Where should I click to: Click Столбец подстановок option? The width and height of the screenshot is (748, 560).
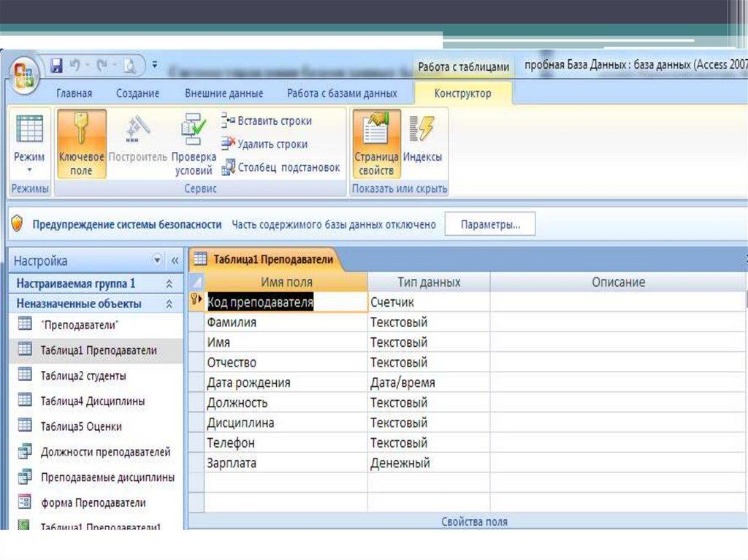[281, 167]
